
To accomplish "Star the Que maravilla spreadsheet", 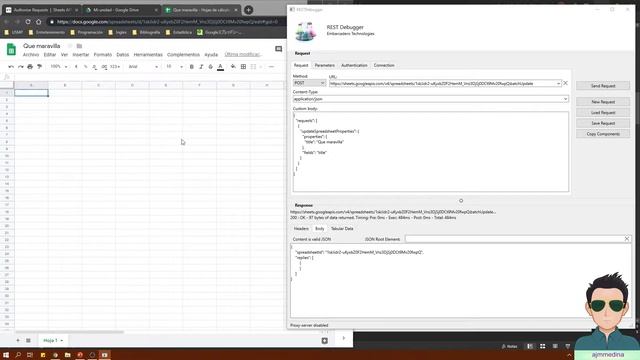I will (70, 46).
